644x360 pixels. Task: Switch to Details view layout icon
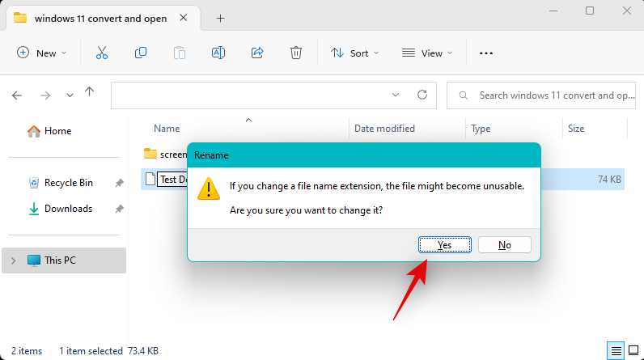pos(616,350)
